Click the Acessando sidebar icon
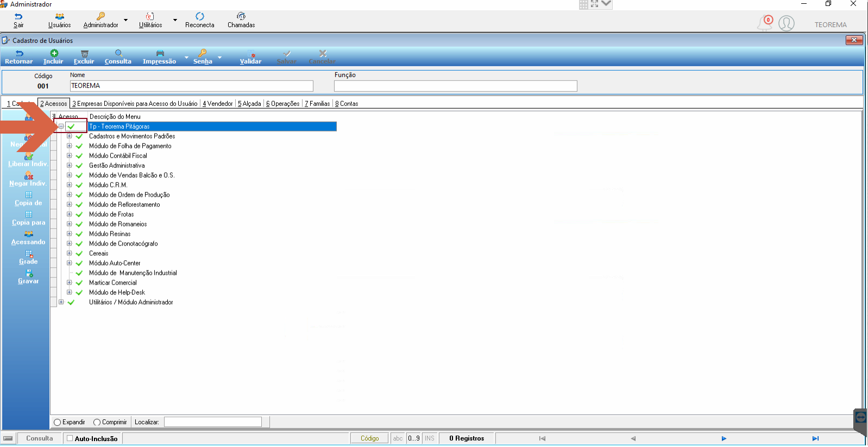The width and height of the screenshot is (868, 447). [29, 234]
